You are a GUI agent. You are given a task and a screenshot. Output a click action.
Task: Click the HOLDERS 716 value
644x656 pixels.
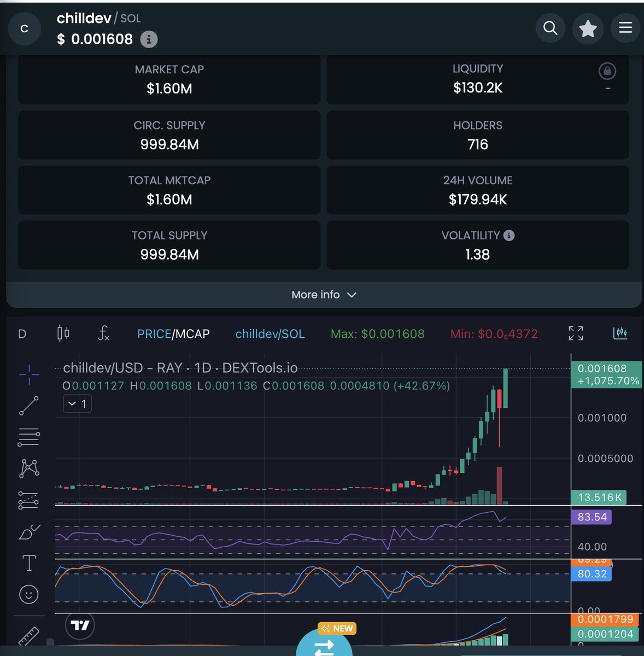coord(478,144)
